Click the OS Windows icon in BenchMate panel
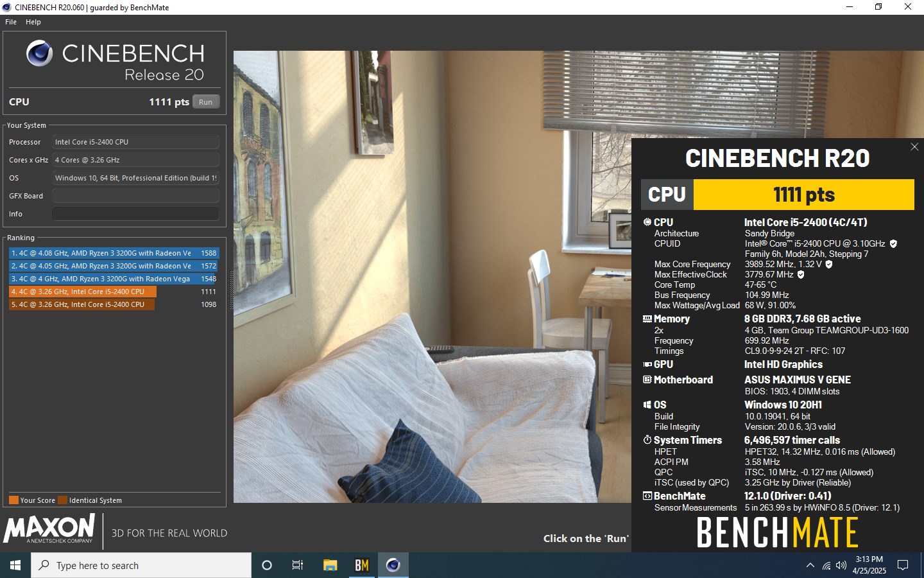The height and width of the screenshot is (578, 924). coord(647,405)
